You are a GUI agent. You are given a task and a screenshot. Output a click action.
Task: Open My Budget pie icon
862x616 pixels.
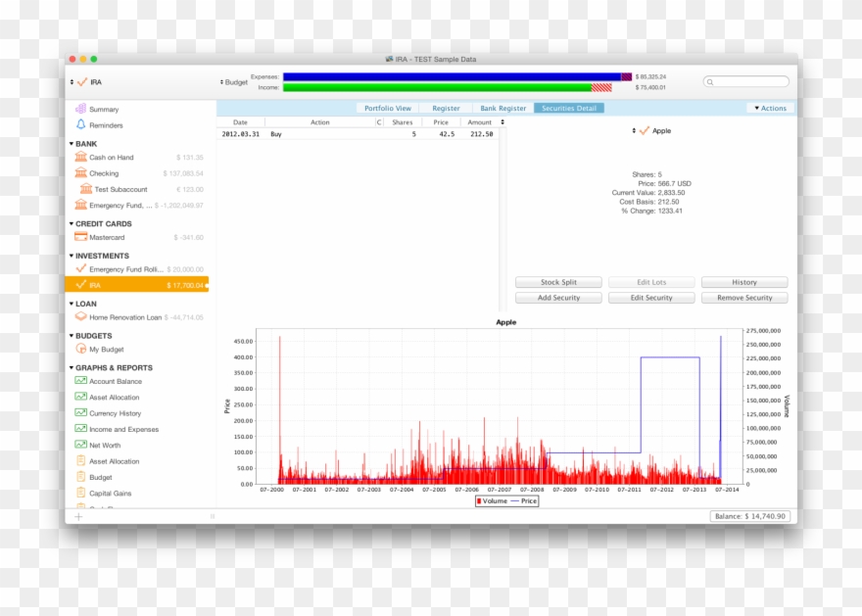coord(81,349)
